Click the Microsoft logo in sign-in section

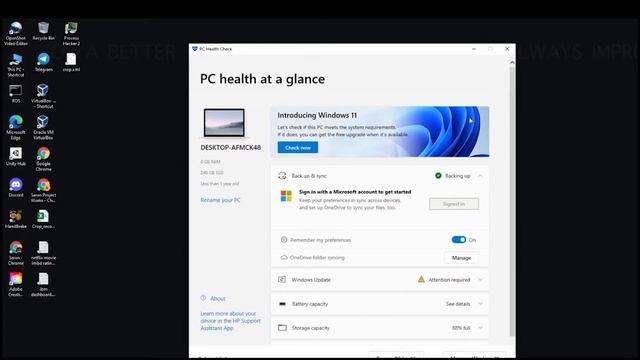click(x=286, y=196)
